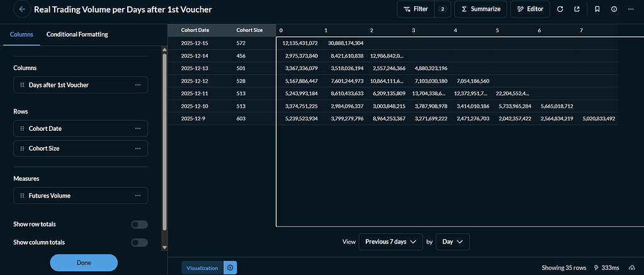Switch to the Columns tab
This screenshot has width=644, height=275.
pyautogui.click(x=21, y=35)
